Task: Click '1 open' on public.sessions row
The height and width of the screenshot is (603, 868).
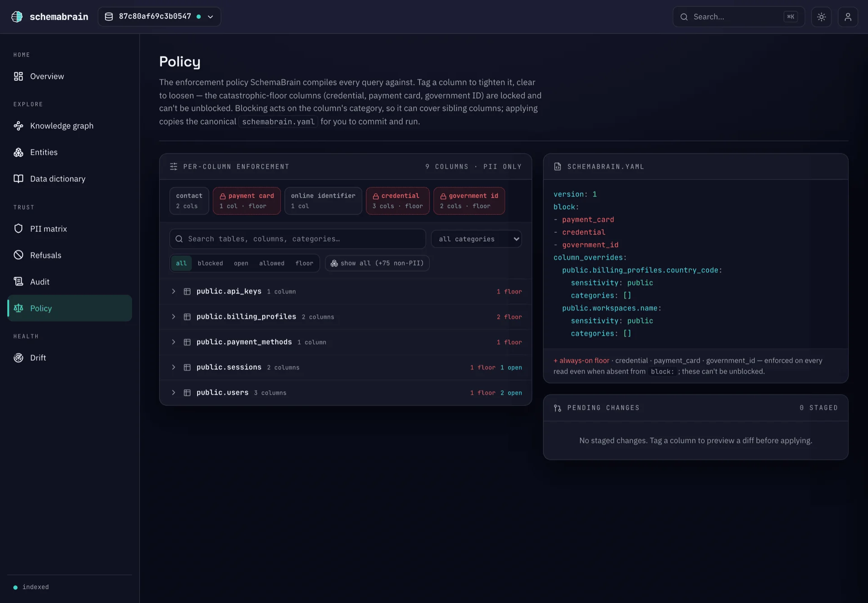Action: coord(511,368)
